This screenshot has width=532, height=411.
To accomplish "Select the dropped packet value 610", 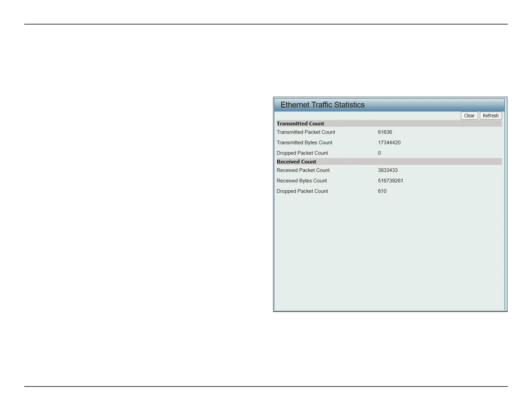I will pos(382,191).
